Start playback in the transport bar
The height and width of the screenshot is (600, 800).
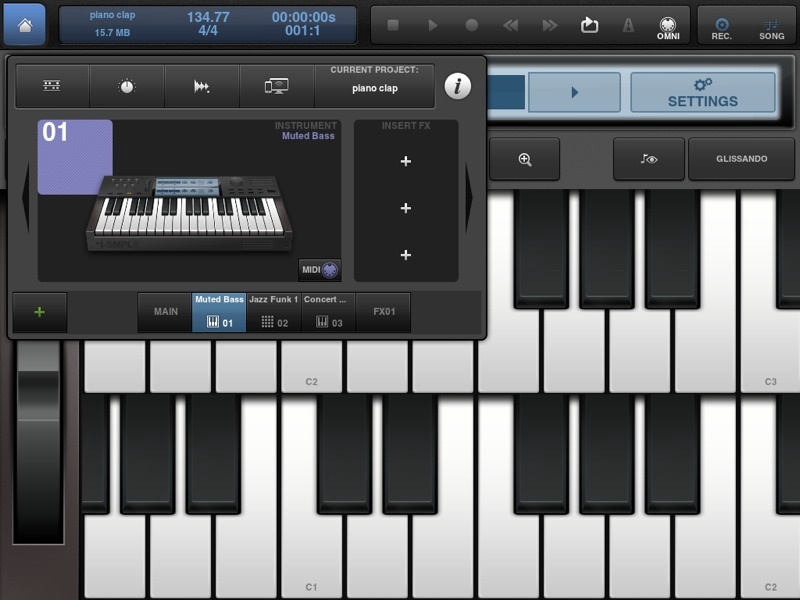[433, 25]
